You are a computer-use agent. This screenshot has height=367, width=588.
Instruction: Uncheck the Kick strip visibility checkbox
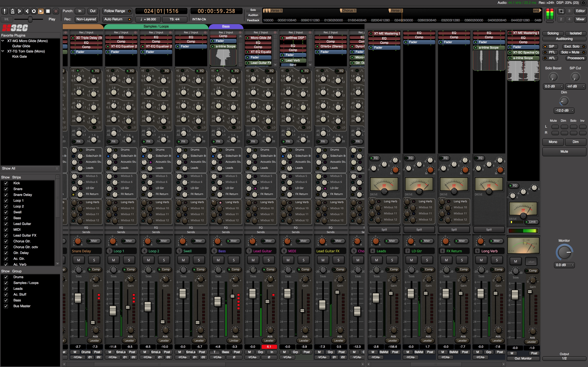click(6, 183)
